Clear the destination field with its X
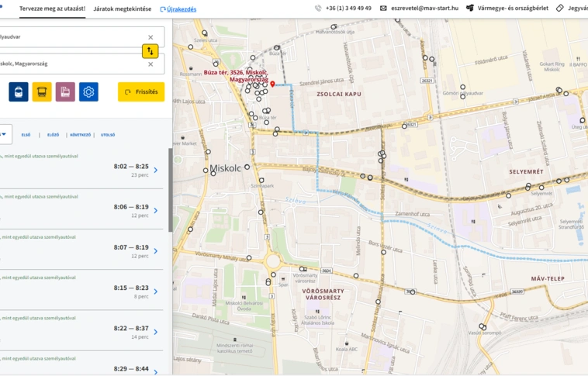This screenshot has width=588, height=376. coord(150,64)
